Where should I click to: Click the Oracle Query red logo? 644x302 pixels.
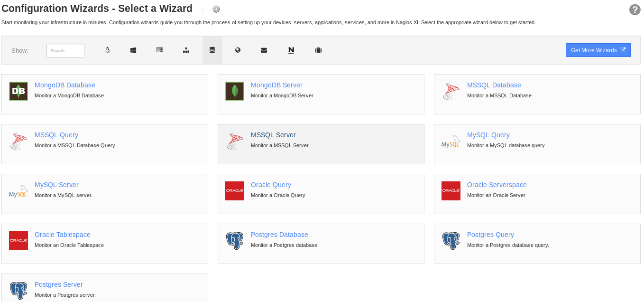(x=235, y=191)
